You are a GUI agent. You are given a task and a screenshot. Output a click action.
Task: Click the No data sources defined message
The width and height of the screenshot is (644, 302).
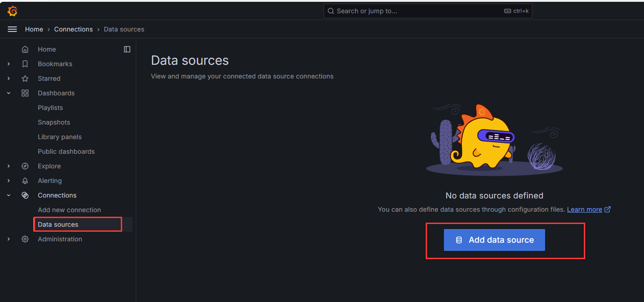tap(495, 196)
